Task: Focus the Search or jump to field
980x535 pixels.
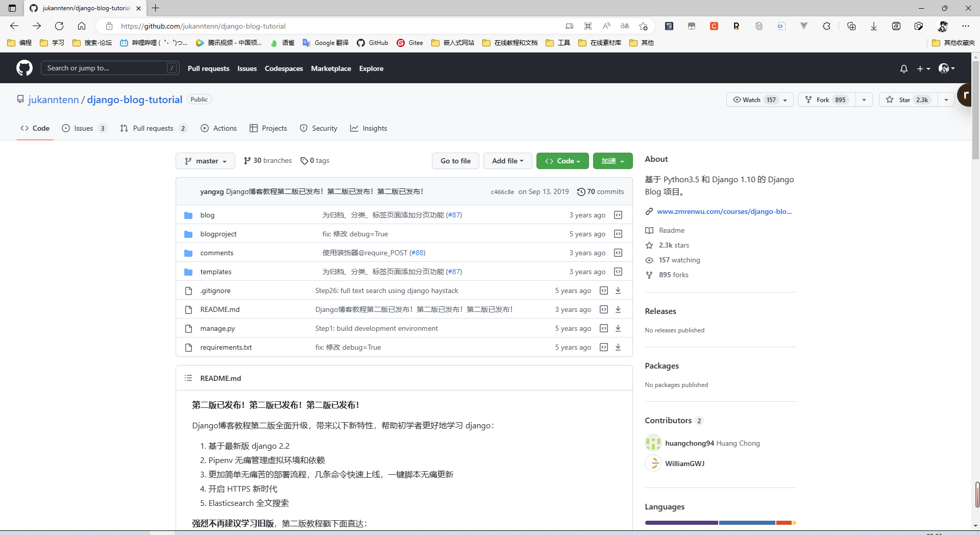Action: pyautogui.click(x=110, y=68)
